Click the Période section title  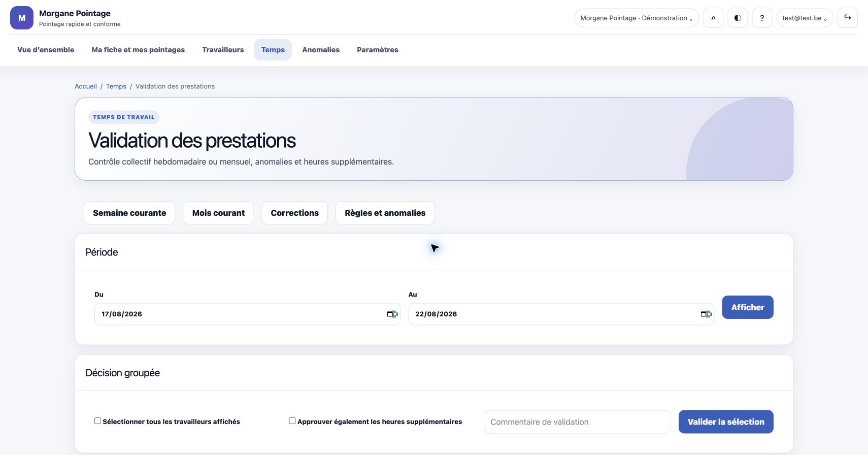coord(102,252)
